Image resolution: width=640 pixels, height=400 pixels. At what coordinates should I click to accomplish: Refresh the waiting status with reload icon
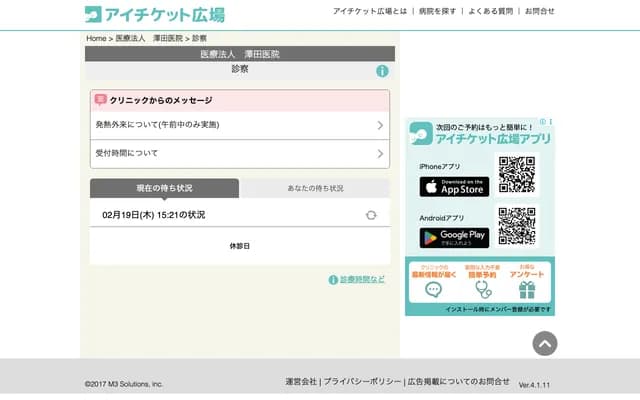coord(371,215)
